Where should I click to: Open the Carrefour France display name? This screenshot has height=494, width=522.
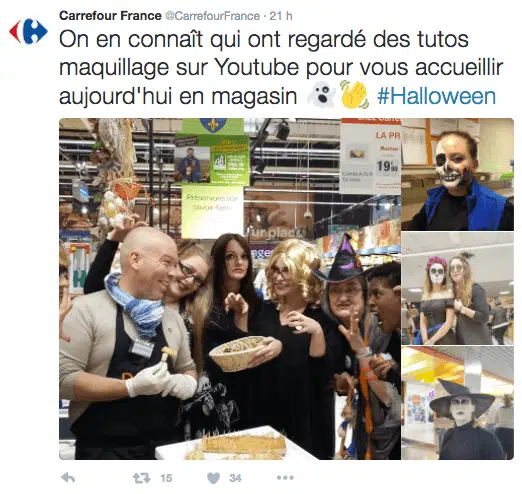click(110, 16)
